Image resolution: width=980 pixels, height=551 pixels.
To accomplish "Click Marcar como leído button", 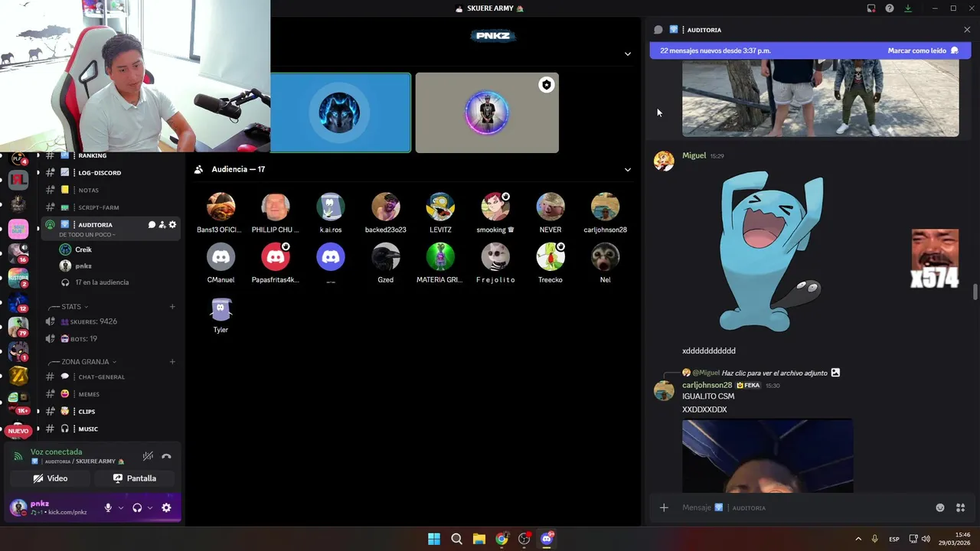I will pos(923,51).
